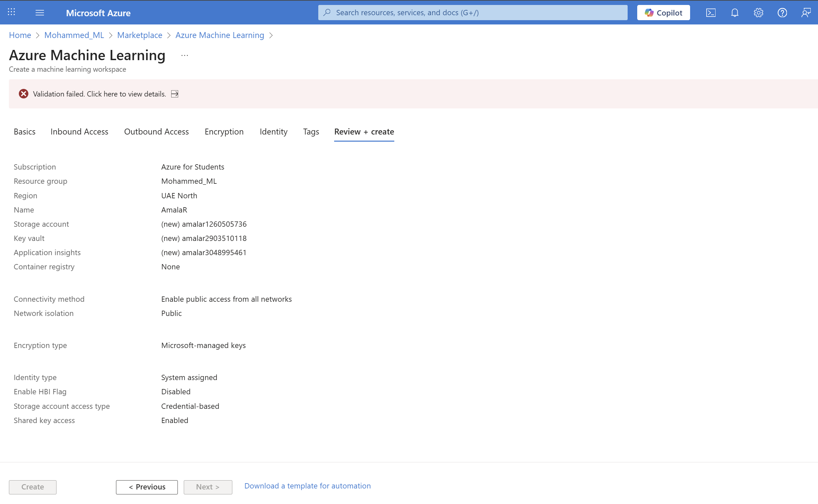Click the Storage account label
Image resolution: width=818 pixels, height=504 pixels.
[x=41, y=224]
